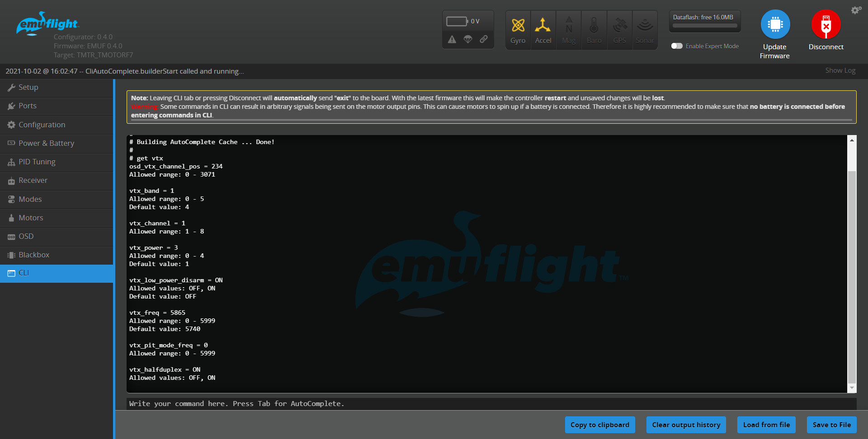Click 'Firmware: EMUF 0.4.0' text
868x439 pixels.
[x=88, y=46]
